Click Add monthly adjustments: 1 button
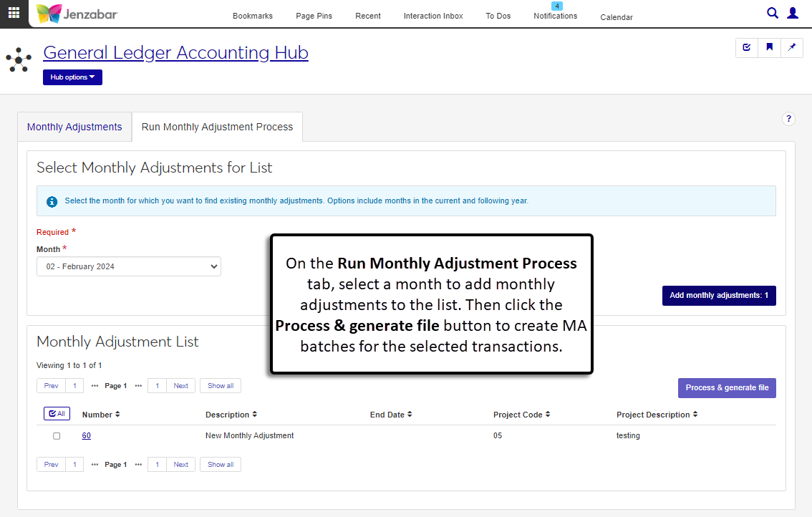 tap(719, 296)
